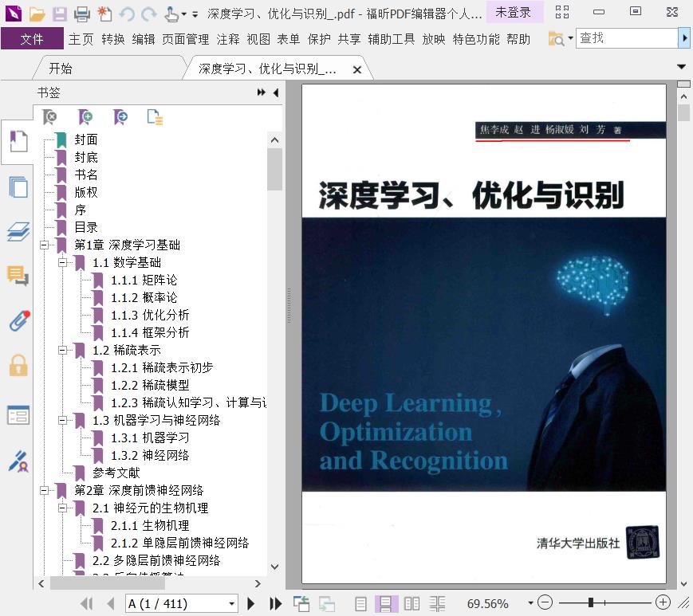The width and height of the screenshot is (693, 616).
Task: Open the customize quick access toolbar arrow
Action: pos(195,14)
